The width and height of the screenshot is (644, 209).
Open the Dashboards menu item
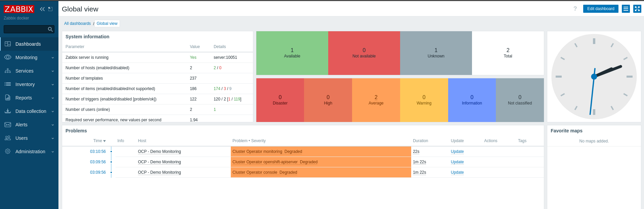point(28,44)
